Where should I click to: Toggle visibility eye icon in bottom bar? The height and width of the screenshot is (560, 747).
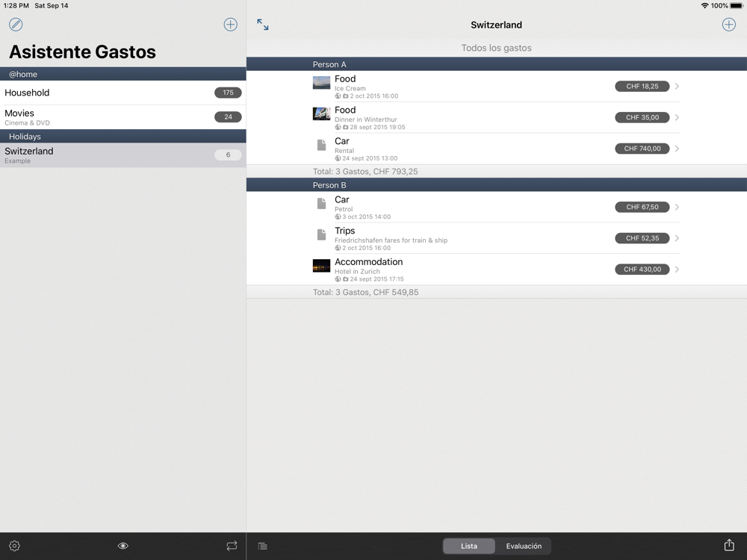coord(123,546)
